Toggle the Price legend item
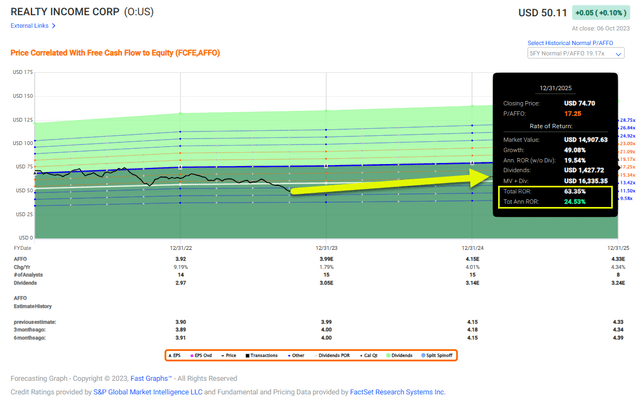 [x=229, y=355]
